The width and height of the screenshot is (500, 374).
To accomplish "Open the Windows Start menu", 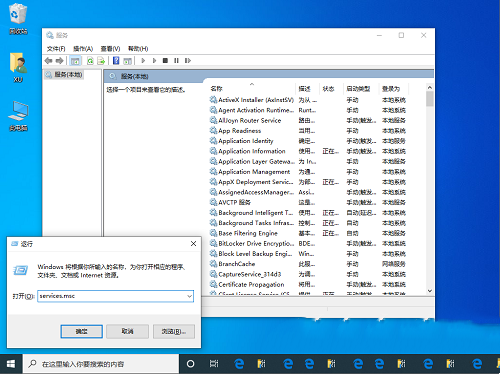I will tap(11, 364).
